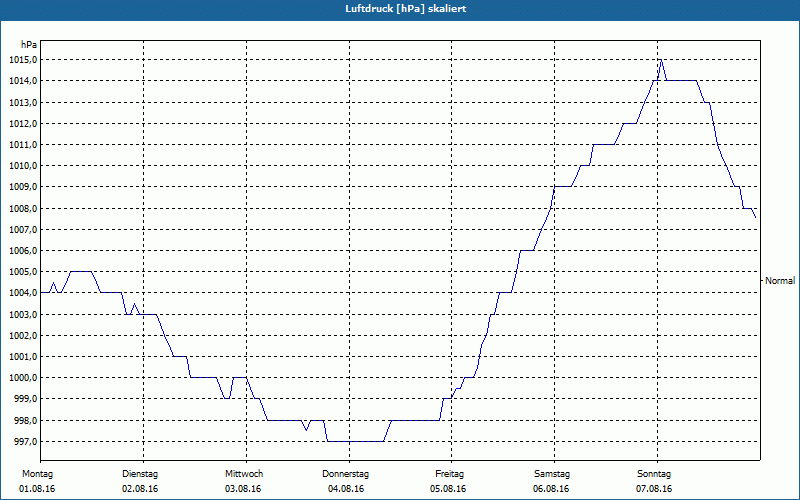800x500 pixels.
Task: Click the 1008,0 axis value
Action: point(23,208)
